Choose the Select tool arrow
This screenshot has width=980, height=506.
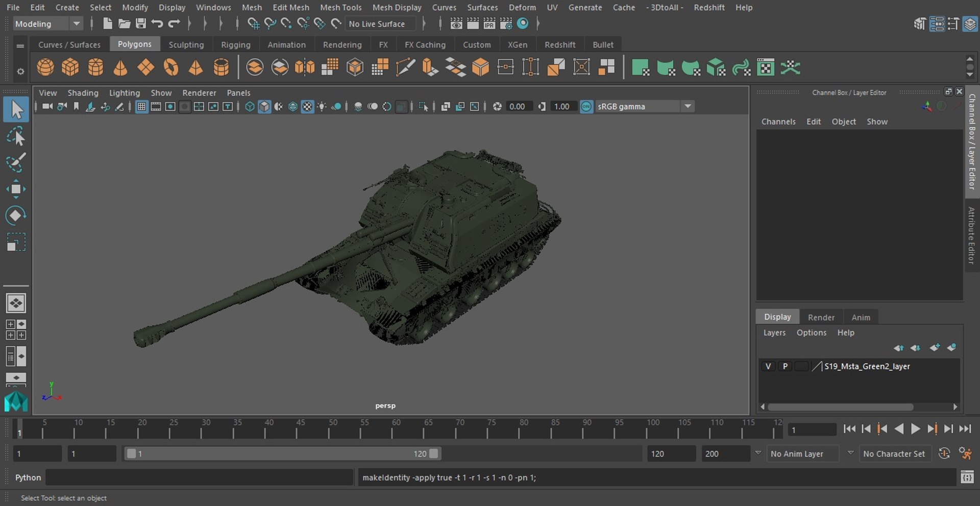point(16,110)
